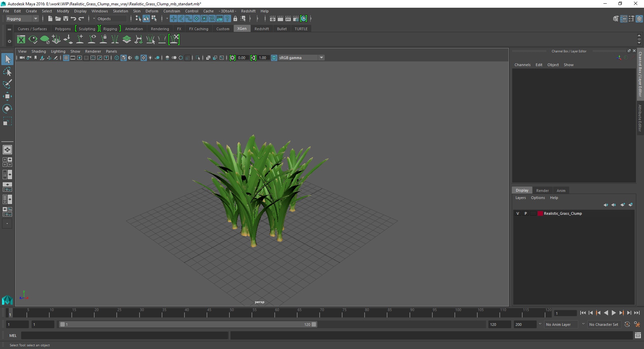Open the XGen window shelf icon

[x=21, y=40]
